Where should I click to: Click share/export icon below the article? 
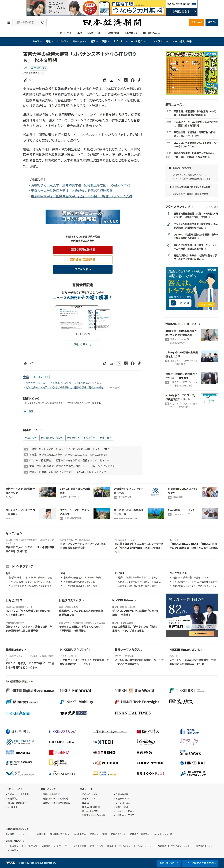pyautogui.click(x=139, y=364)
